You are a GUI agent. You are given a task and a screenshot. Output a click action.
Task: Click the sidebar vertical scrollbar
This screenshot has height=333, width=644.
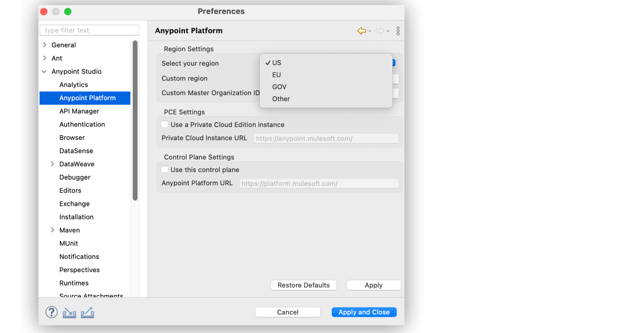tap(135, 120)
